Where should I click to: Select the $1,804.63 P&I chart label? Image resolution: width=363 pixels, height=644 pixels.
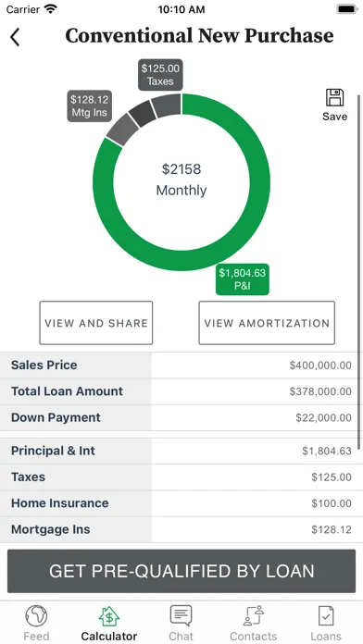point(243,279)
